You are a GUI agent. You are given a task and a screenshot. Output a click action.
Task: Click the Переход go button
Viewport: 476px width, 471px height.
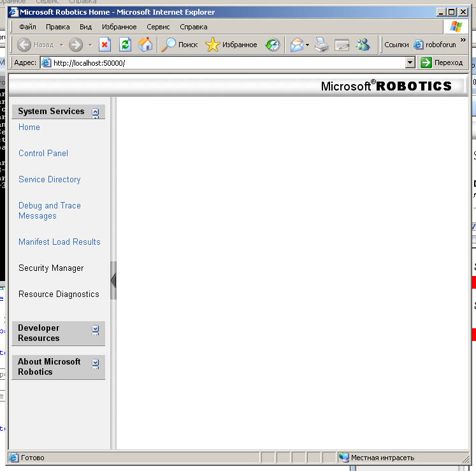click(x=442, y=63)
